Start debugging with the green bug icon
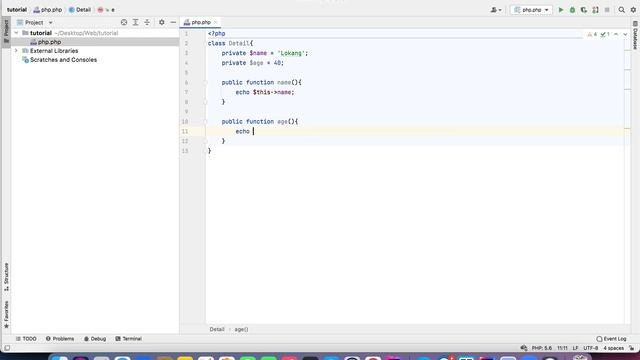This screenshot has height=360, width=640. pos(572,10)
